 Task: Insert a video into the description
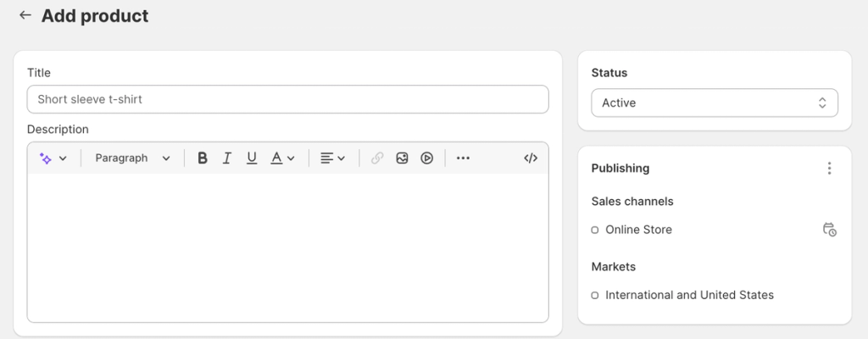[x=426, y=158]
